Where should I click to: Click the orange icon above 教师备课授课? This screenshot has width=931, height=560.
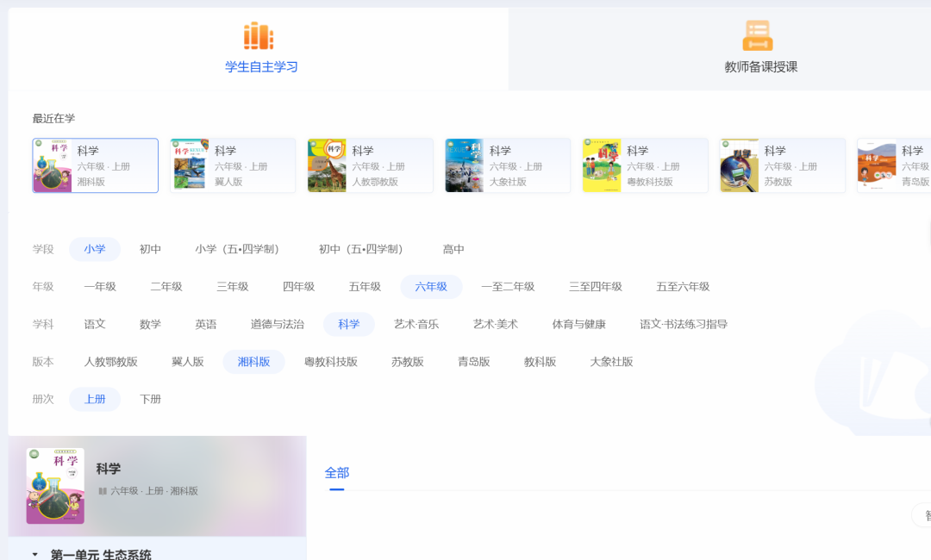click(x=757, y=36)
